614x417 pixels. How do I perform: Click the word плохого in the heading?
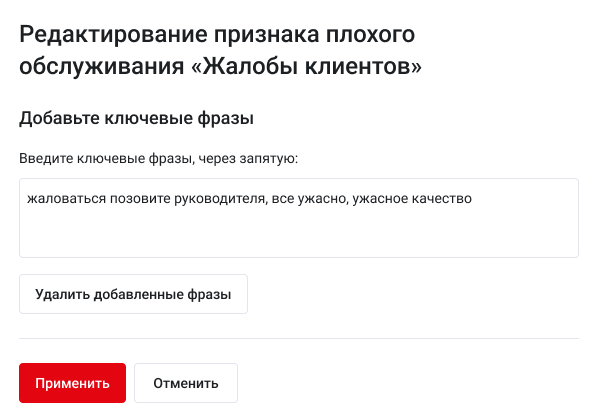click(375, 34)
